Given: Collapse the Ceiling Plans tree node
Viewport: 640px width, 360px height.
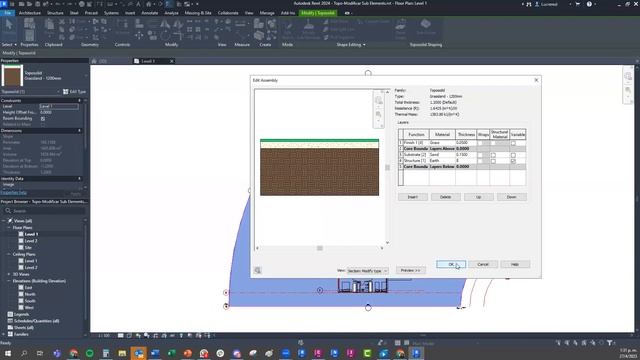Looking at the screenshot, I should 9,254.
